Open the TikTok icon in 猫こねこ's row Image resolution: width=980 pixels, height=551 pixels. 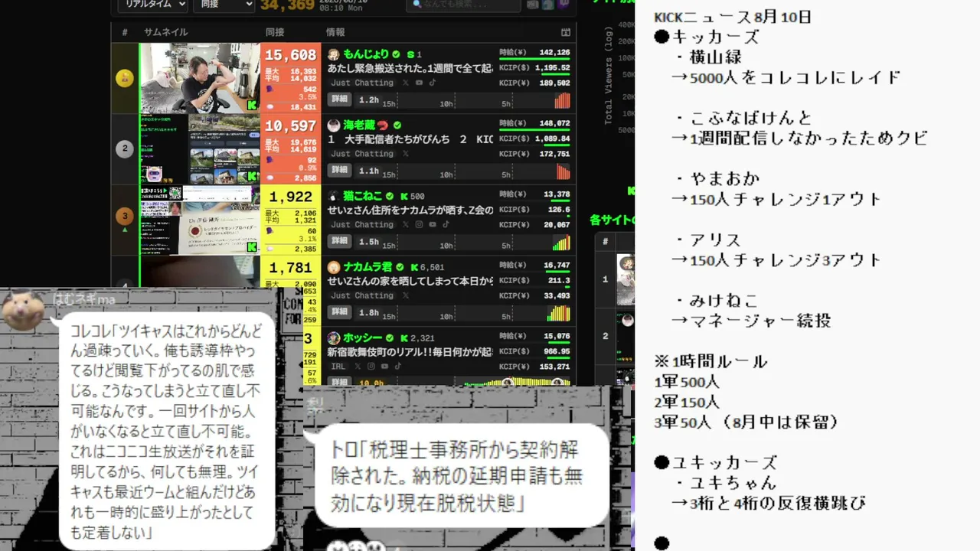coord(446,224)
